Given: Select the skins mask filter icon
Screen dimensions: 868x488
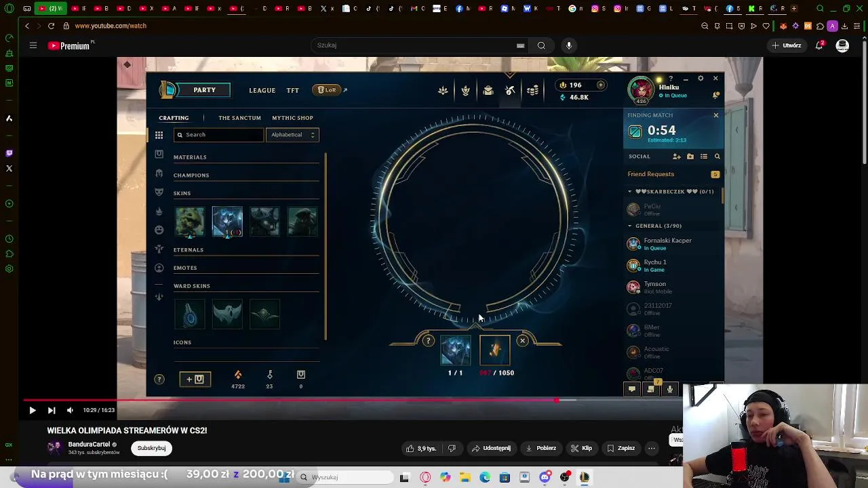Looking at the screenshot, I should (x=159, y=192).
